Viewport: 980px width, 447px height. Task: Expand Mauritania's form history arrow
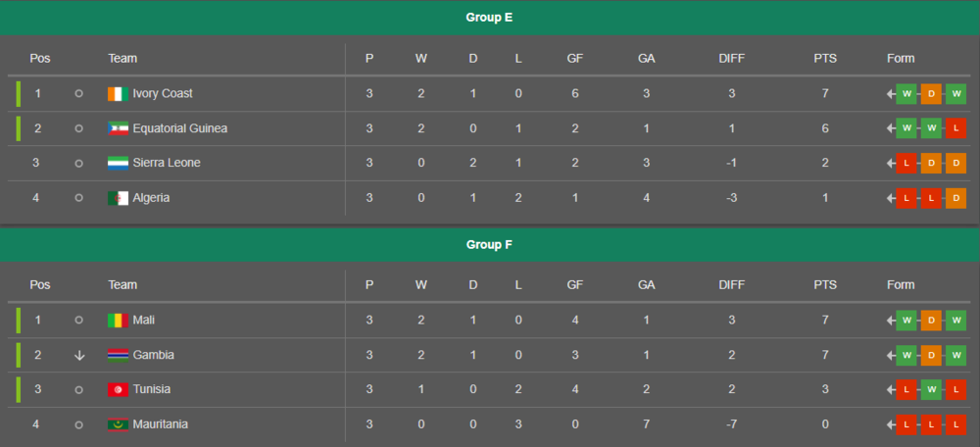[x=890, y=424]
